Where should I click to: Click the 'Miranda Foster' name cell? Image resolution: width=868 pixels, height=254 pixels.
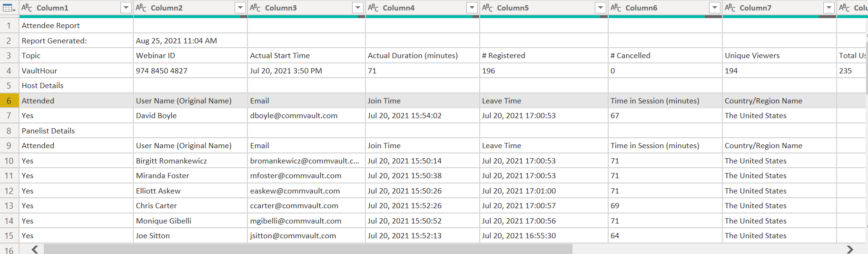(190, 175)
